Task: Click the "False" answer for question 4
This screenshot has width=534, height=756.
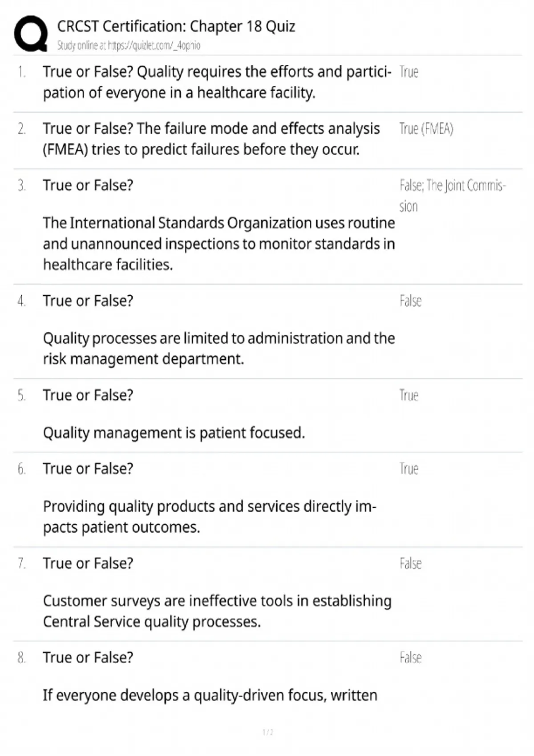Action: [x=410, y=301]
